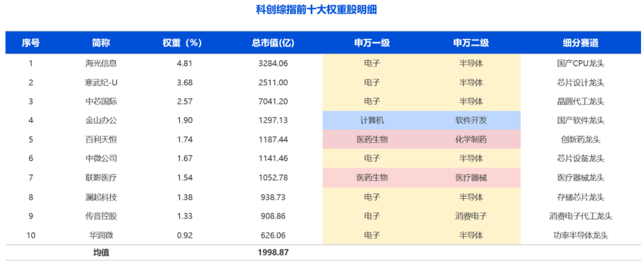Select the stock name 中芯国际

tap(101, 101)
